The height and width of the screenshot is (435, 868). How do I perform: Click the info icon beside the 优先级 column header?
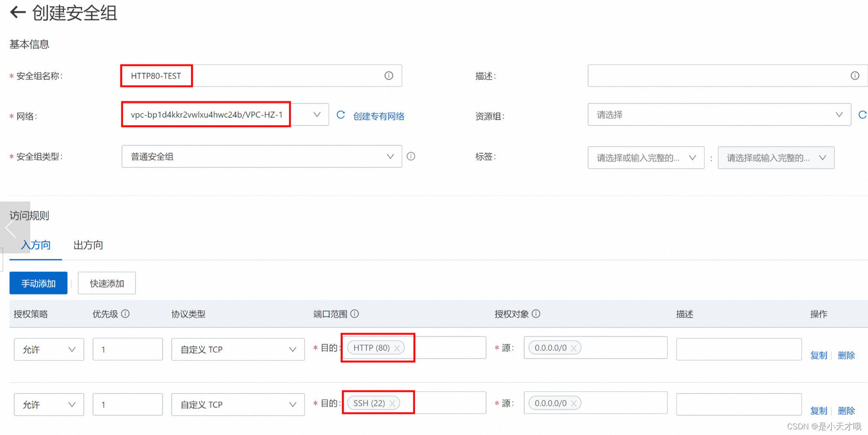(126, 314)
